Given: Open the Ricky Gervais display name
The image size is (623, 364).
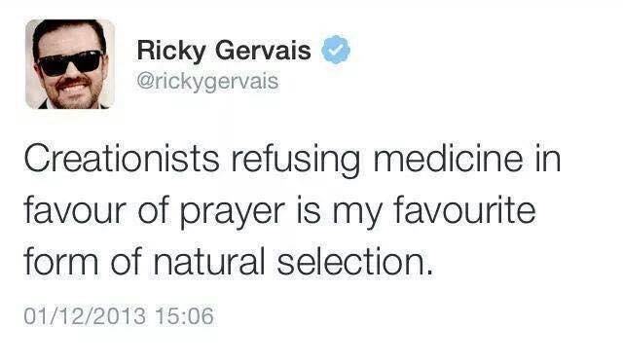Looking at the screenshot, I should click(x=224, y=51).
